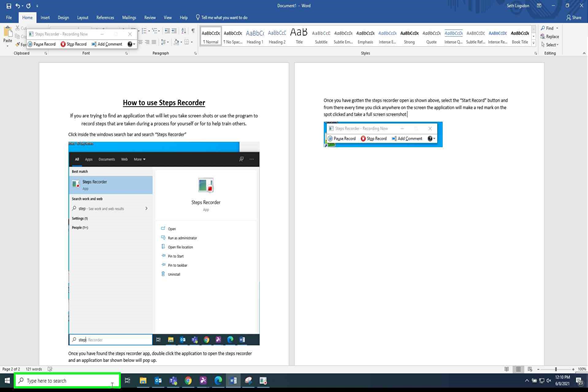The height and width of the screenshot is (392, 588).
Task: Click 'Tell me what you want to do'
Action: [222, 18]
